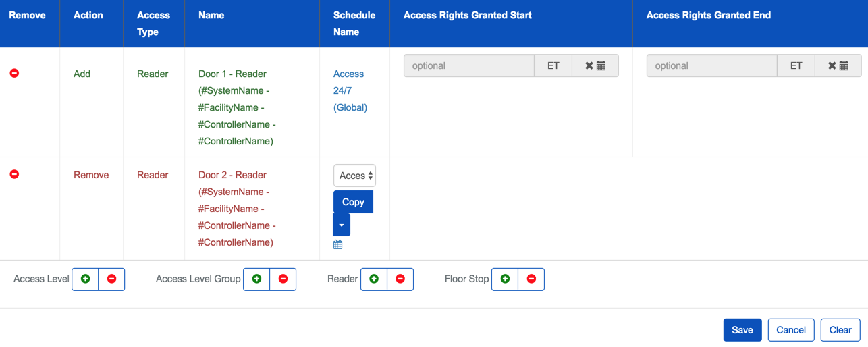Add a Floor Stop
The image size is (868, 347).
click(505, 279)
